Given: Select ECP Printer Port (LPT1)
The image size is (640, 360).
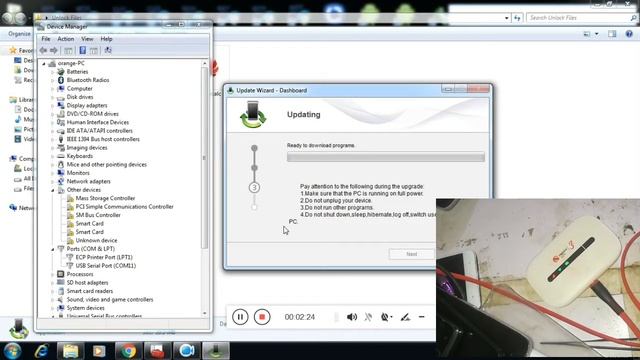Looking at the screenshot, I should (104, 257).
